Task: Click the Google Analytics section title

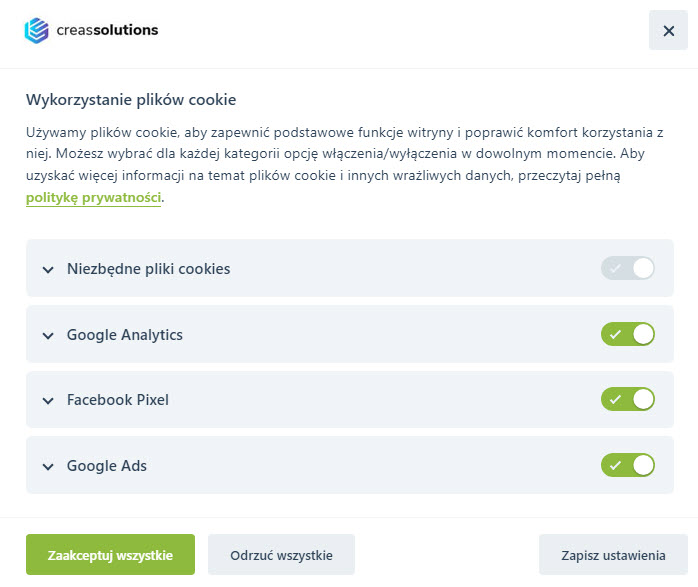Action: point(125,335)
